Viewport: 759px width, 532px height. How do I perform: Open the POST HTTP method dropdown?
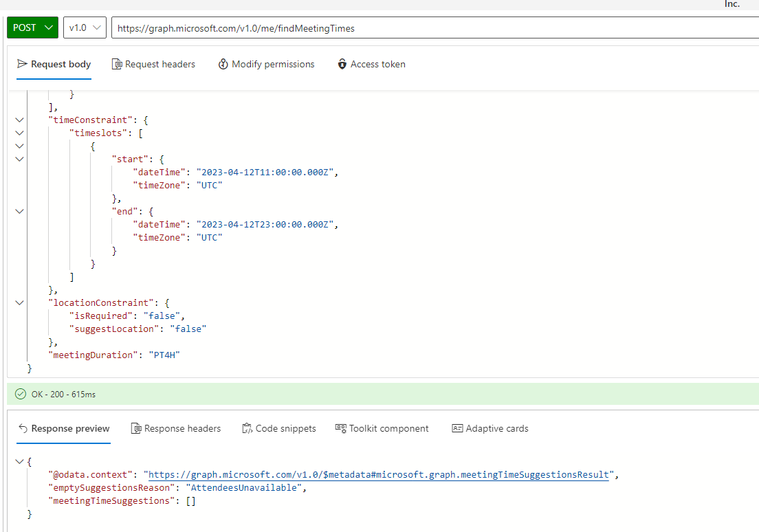[32, 27]
